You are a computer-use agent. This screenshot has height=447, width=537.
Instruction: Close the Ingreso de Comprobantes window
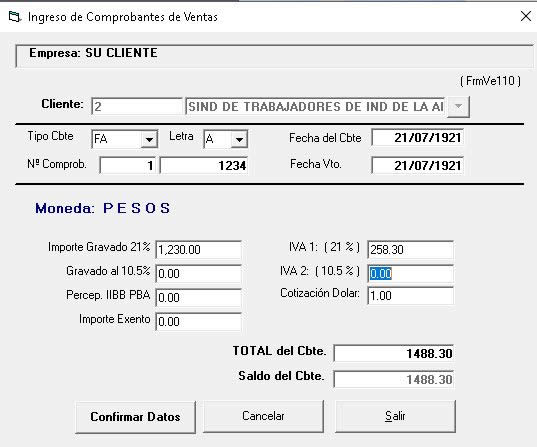(x=526, y=16)
